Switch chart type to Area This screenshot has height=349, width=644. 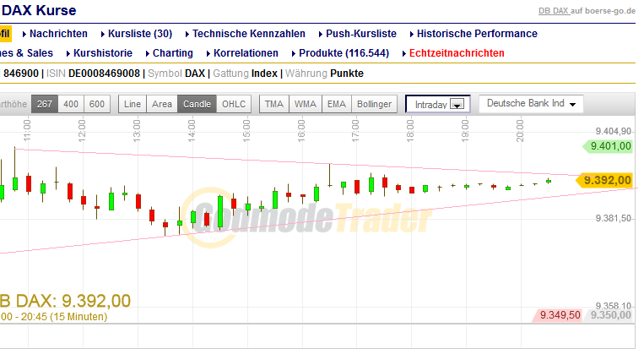click(162, 104)
